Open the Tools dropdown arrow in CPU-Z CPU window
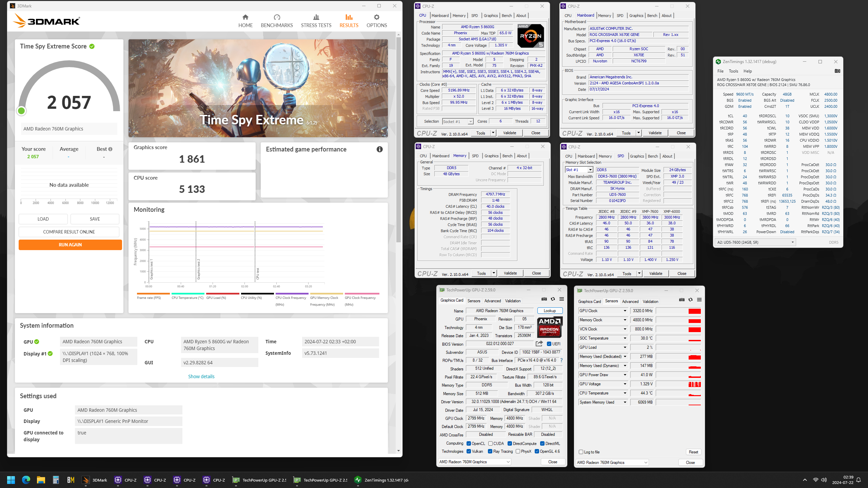This screenshot has height=488, width=868. (493, 133)
